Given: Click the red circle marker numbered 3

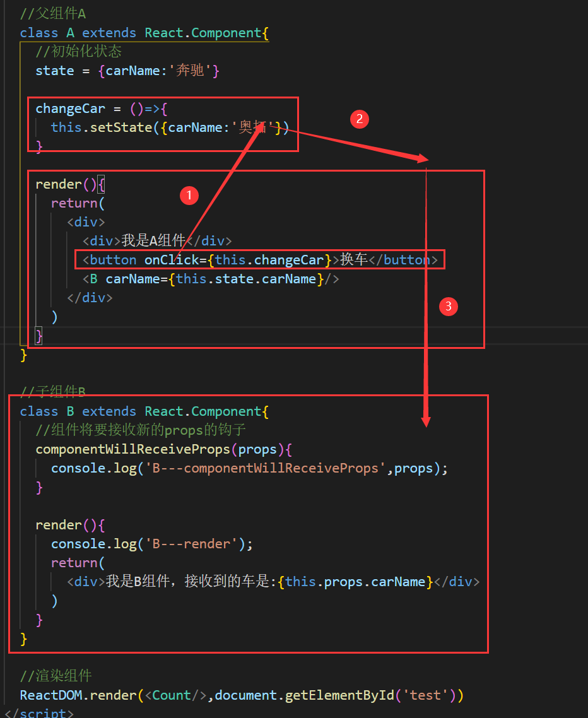Looking at the screenshot, I should click(448, 307).
